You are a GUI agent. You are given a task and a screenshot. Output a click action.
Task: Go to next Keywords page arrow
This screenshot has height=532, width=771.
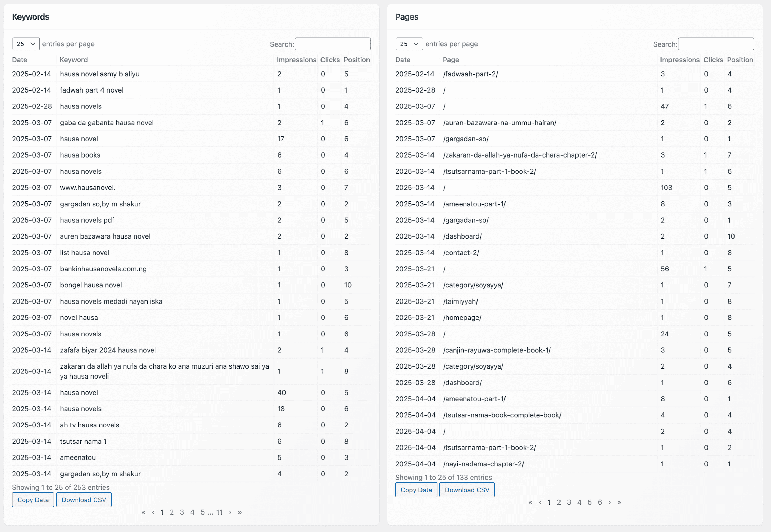[230, 512]
